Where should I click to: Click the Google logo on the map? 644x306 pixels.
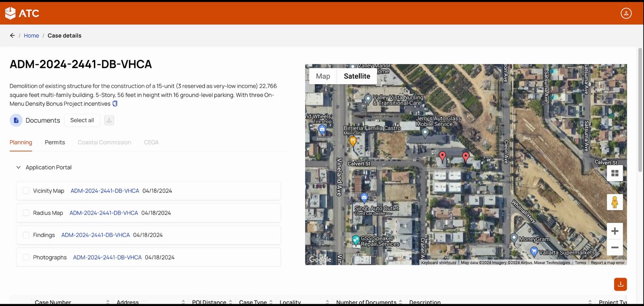coord(320,260)
